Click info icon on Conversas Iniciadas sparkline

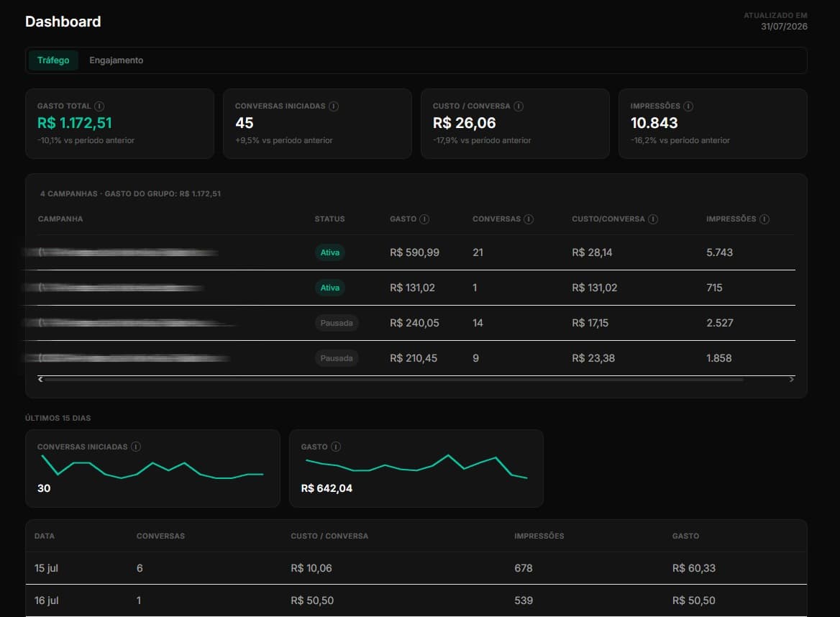click(x=135, y=447)
